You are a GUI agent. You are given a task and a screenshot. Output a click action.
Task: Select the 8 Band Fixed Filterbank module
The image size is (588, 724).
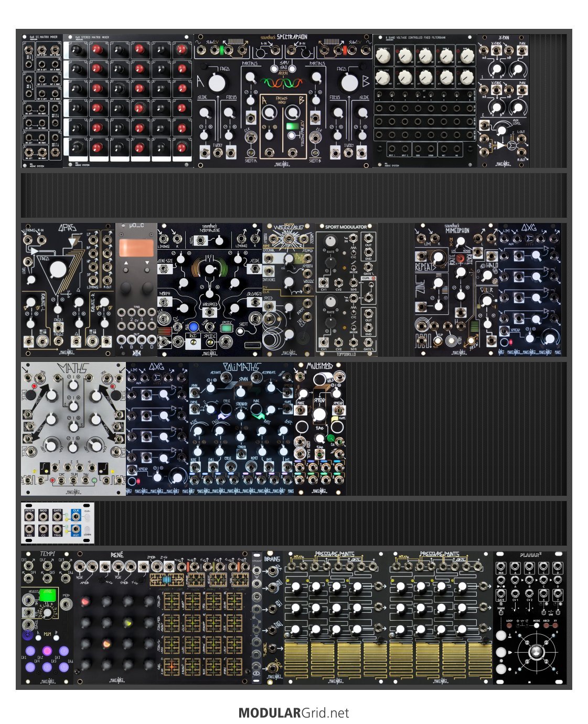425,101
